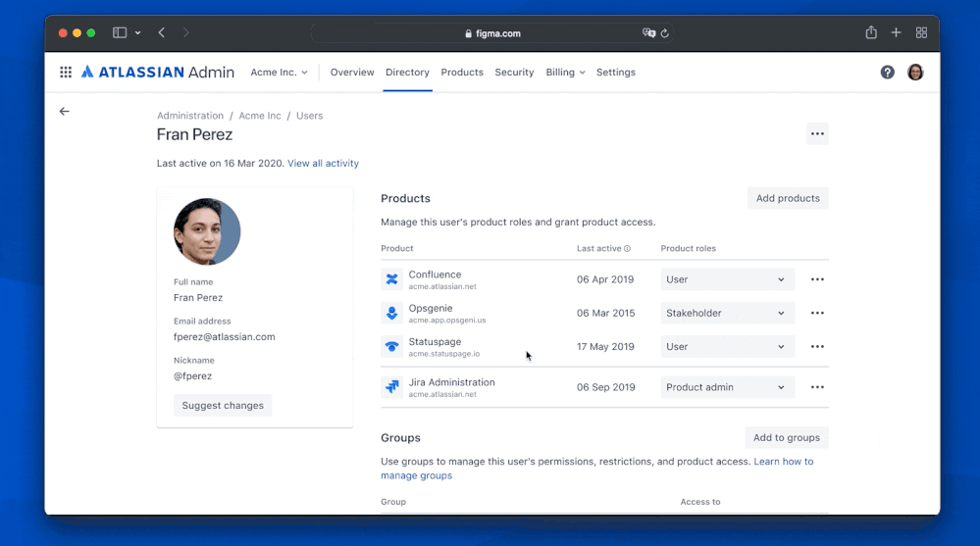Click the Access to column header
Screen dimensions: 980x546
[700, 502]
